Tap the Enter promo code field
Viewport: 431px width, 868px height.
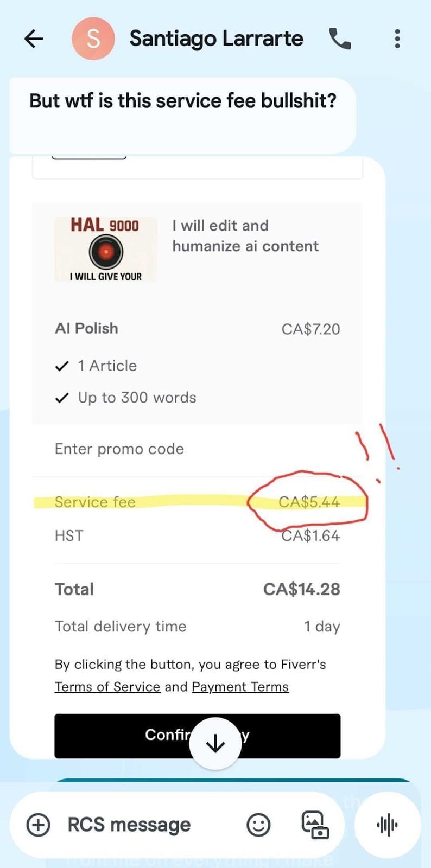coord(119,449)
